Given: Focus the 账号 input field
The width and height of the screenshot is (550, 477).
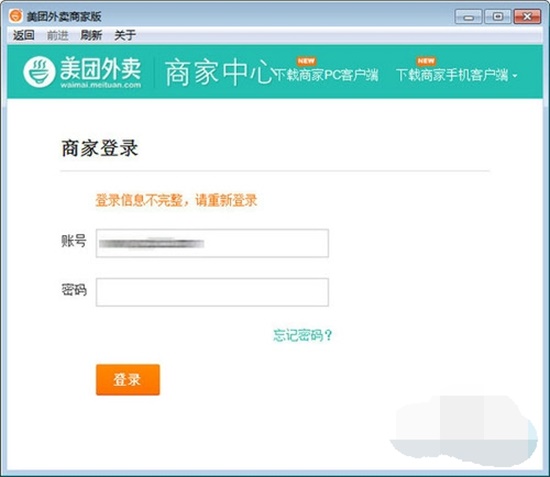Looking at the screenshot, I should [212, 243].
